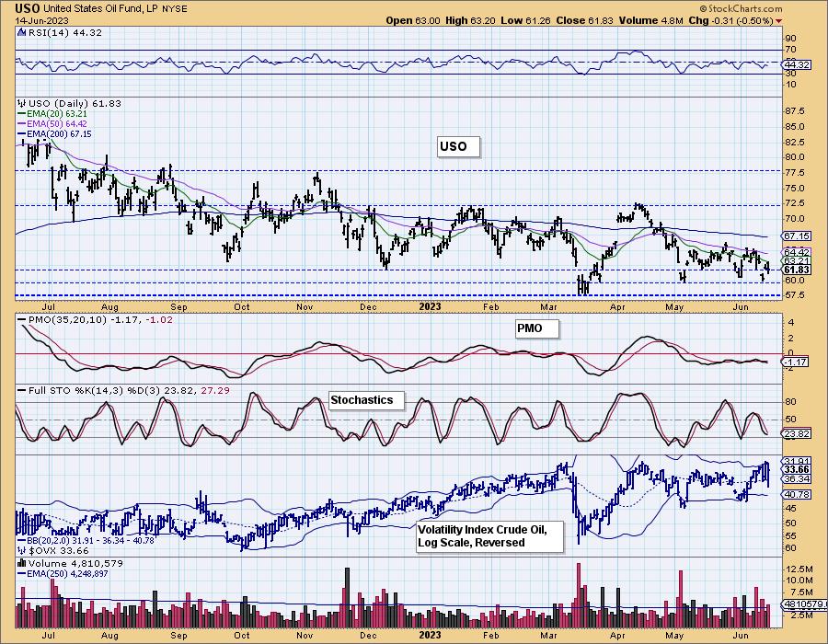Click the -1.17 PMO axis tag
This screenshot has width=828, height=644.
[x=795, y=362]
